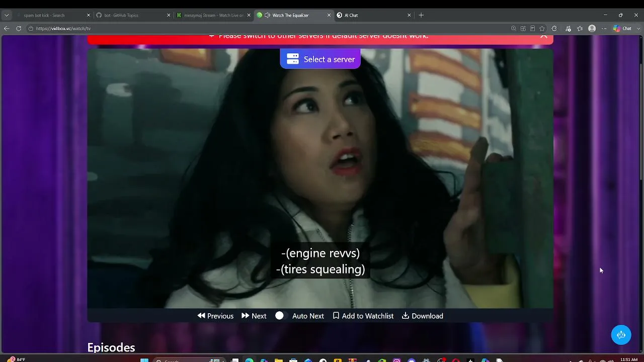
Task: Dismiss the red server warning banner
Action: click(544, 36)
